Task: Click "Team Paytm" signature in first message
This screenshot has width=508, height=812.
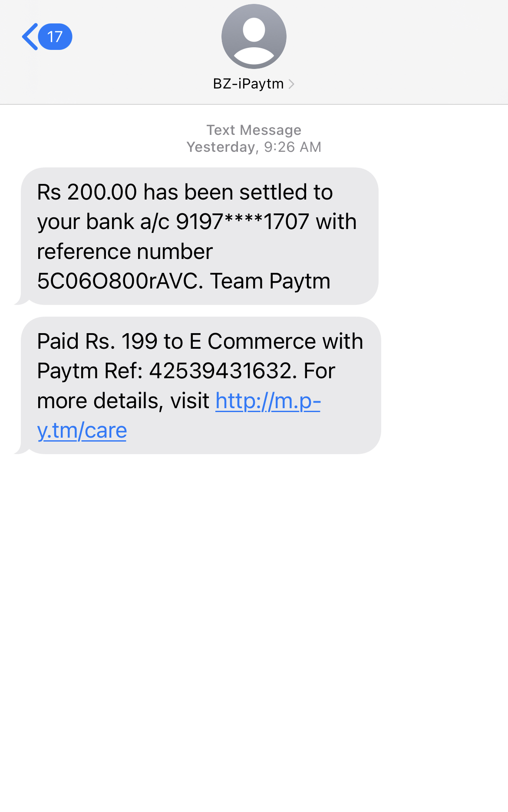Action: tap(270, 281)
